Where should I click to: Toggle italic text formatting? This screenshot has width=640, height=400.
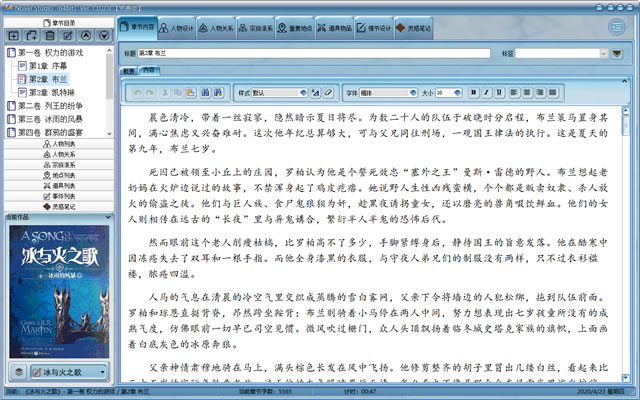[x=484, y=92]
